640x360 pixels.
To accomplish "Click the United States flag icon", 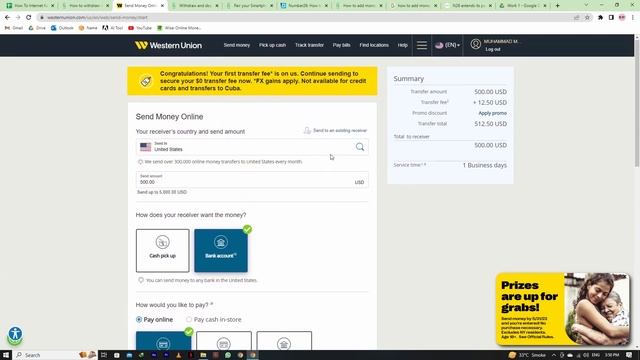I will (145, 147).
